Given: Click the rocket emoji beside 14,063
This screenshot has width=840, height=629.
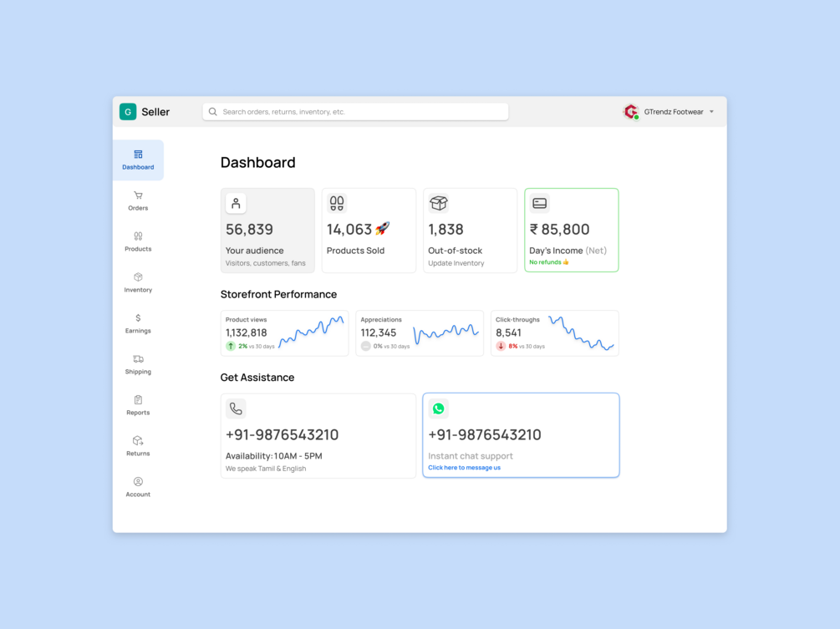Looking at the screenshot, I should click(383, 229).
